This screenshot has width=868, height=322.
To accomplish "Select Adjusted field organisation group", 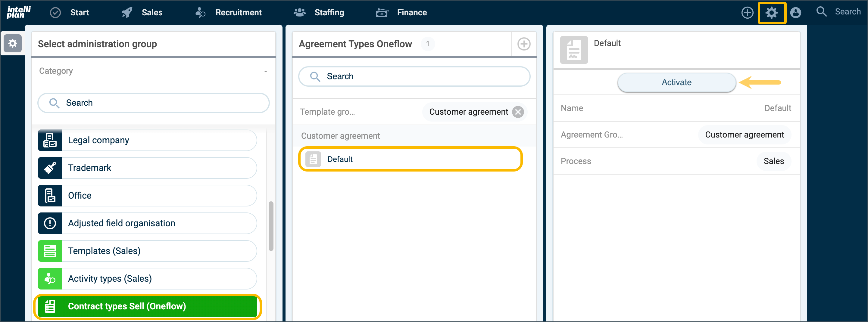I will point(147,223).
